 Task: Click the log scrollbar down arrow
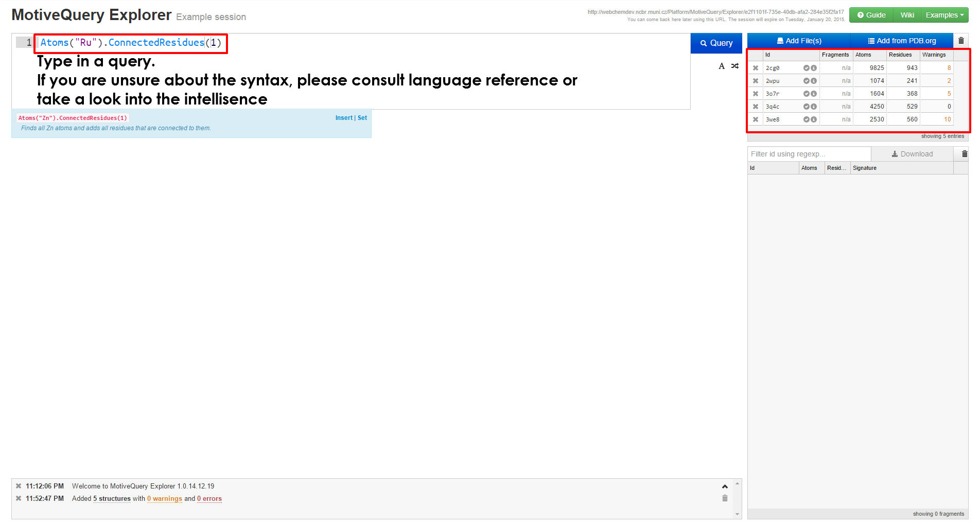(x=737, y=514)
